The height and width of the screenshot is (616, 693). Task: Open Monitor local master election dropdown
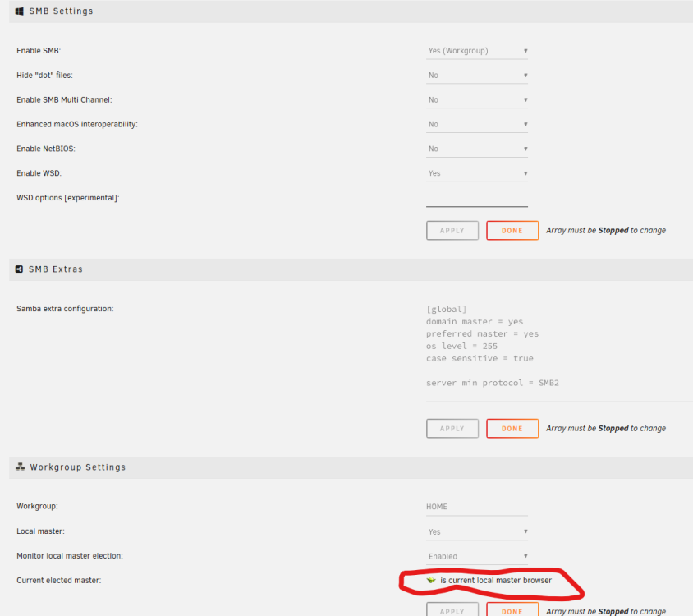pyautogui.click(x=477, y=556)
